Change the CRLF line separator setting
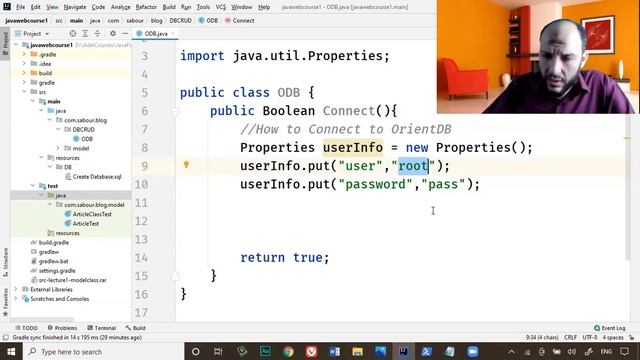The width and height of the screenshot is (640, 360). point(570,338)
